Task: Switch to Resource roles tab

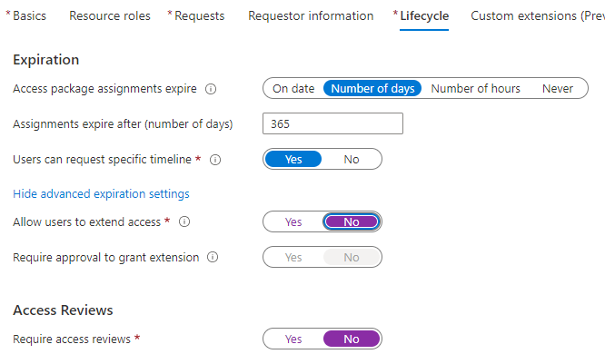Action: (110, 16)
